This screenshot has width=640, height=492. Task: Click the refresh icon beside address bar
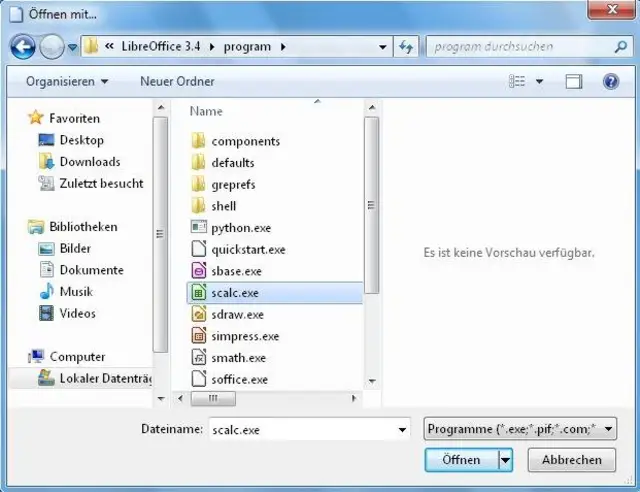pyautogui.click(x=406, y=47)
